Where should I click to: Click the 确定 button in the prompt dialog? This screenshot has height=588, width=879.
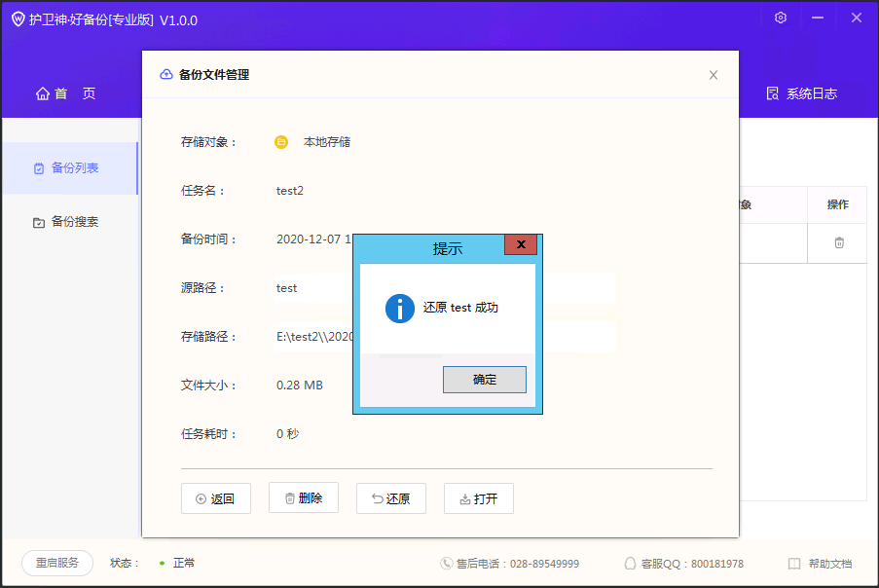click(x=484, y=380)
